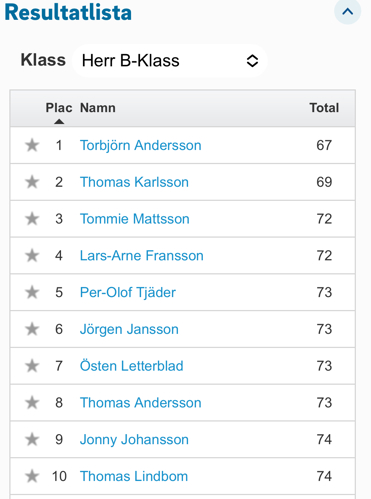Open Per-Olof Tjäder name link
Viewport: 371px width, 499px height.
(128, 293)
